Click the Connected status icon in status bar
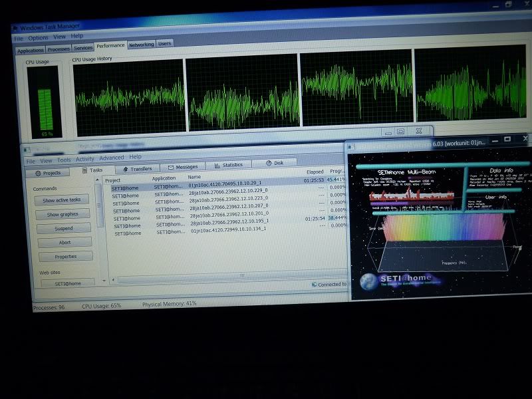Image resolution: width=532 pixels, height=399 pixels. (313, 284)
